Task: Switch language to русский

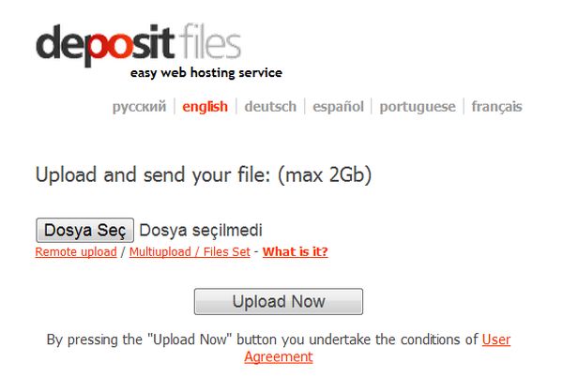Action: click(x=139, y=107)
